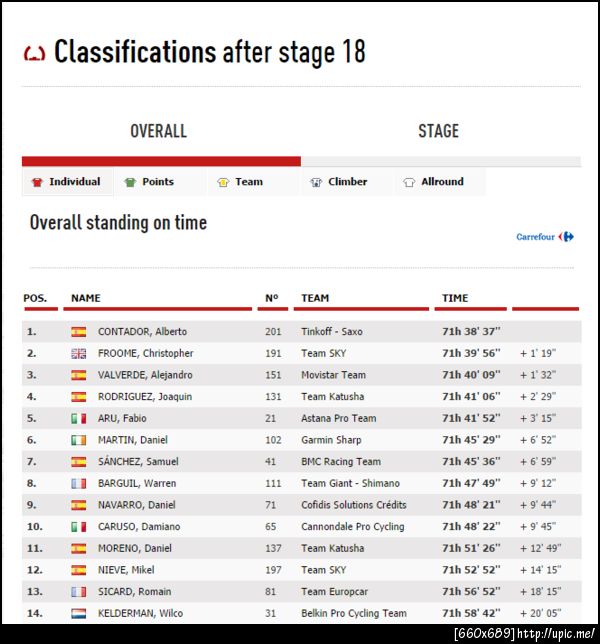Click the white Allround jersey icon

[409, 182]
